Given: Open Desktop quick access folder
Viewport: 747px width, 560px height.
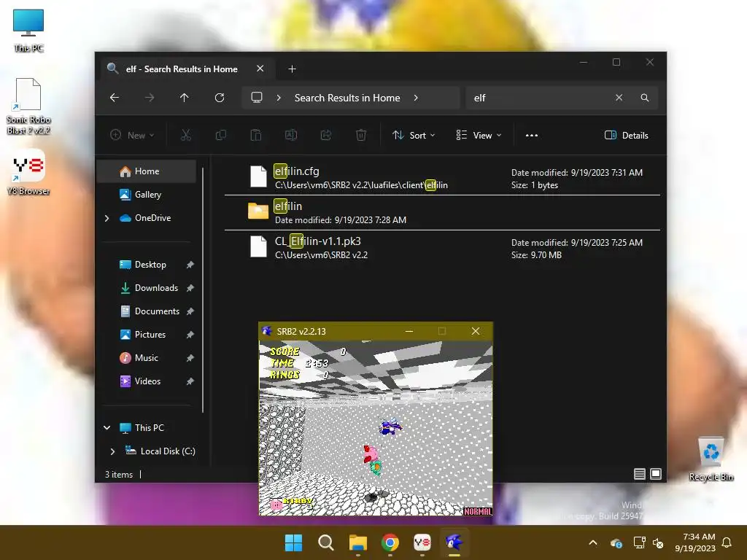Looking at the screenshot, I should point(150,264).
